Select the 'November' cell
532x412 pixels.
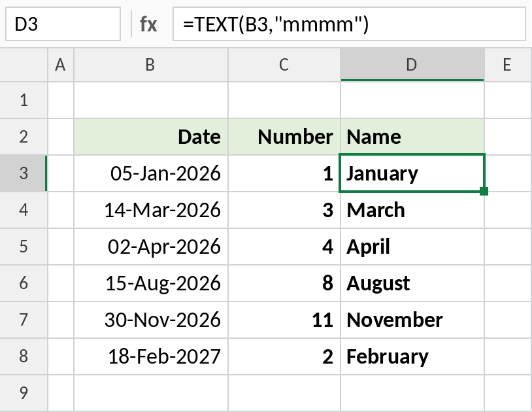pos(412,320)
